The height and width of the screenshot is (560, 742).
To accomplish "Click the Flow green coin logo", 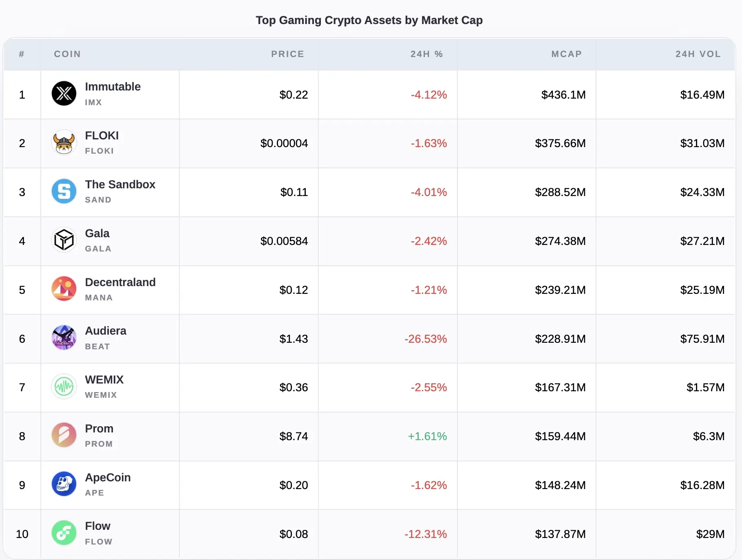I will point(64,533).
